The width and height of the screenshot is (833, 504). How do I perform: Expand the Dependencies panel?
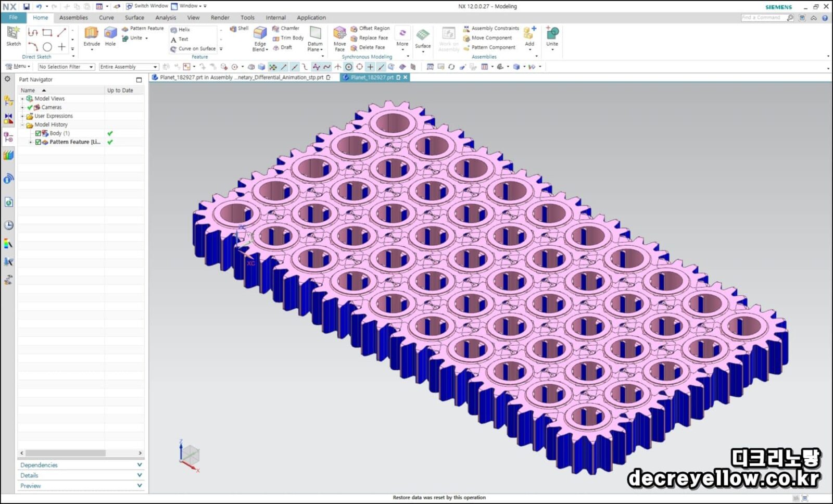(81, 465)
